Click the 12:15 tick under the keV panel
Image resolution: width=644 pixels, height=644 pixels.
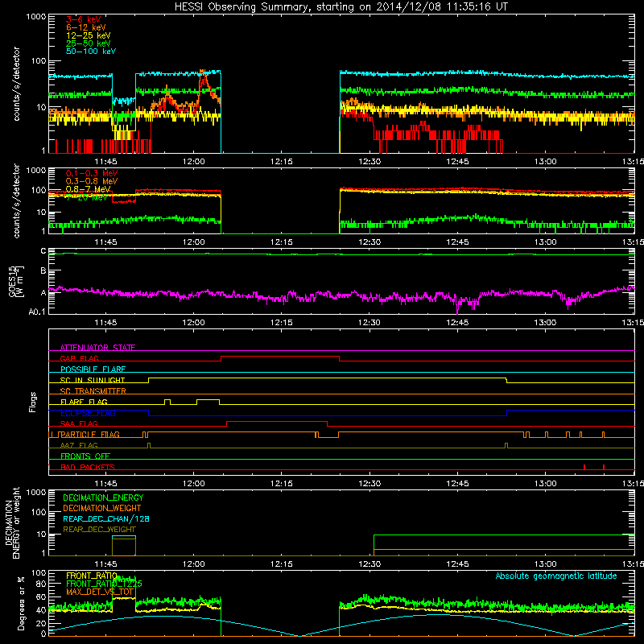(281, 162)
